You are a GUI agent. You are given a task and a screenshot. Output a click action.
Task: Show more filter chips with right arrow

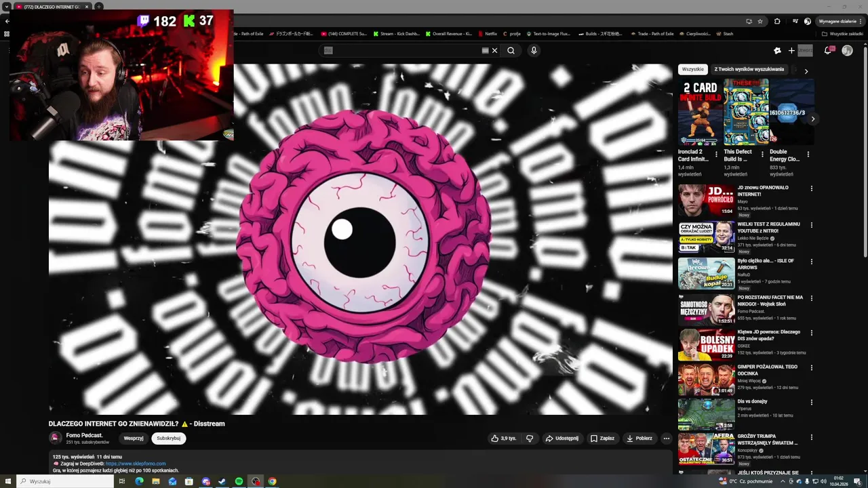tap(806, 71)
